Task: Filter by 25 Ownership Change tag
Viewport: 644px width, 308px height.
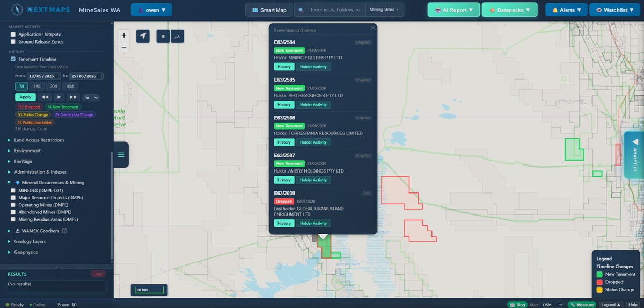Action: 74,114
